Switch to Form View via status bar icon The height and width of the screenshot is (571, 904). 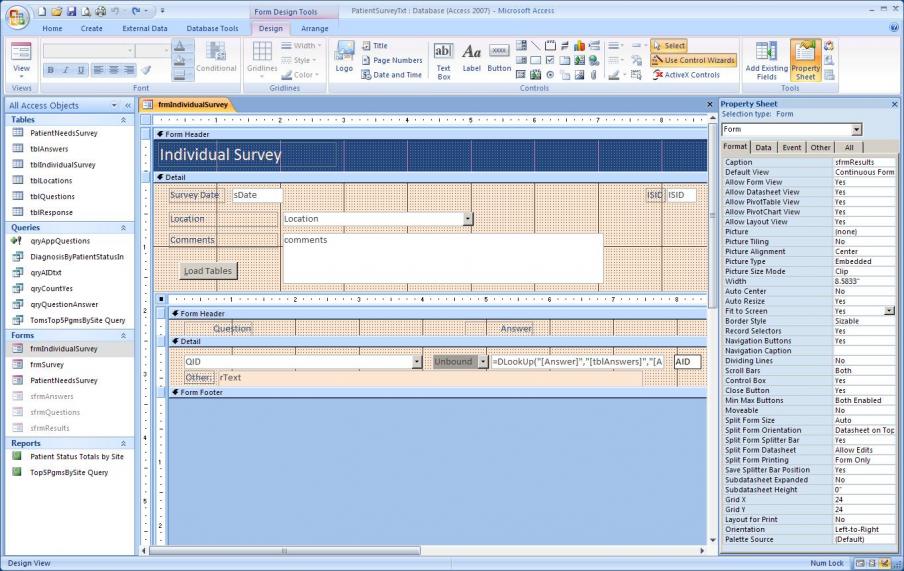click(860, 563)
